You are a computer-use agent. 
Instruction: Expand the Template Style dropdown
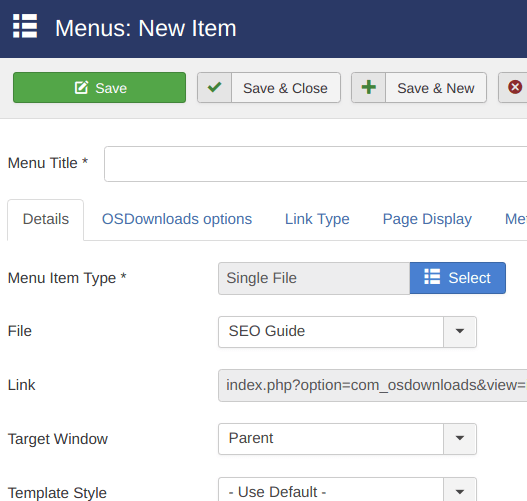click(347, 491)
